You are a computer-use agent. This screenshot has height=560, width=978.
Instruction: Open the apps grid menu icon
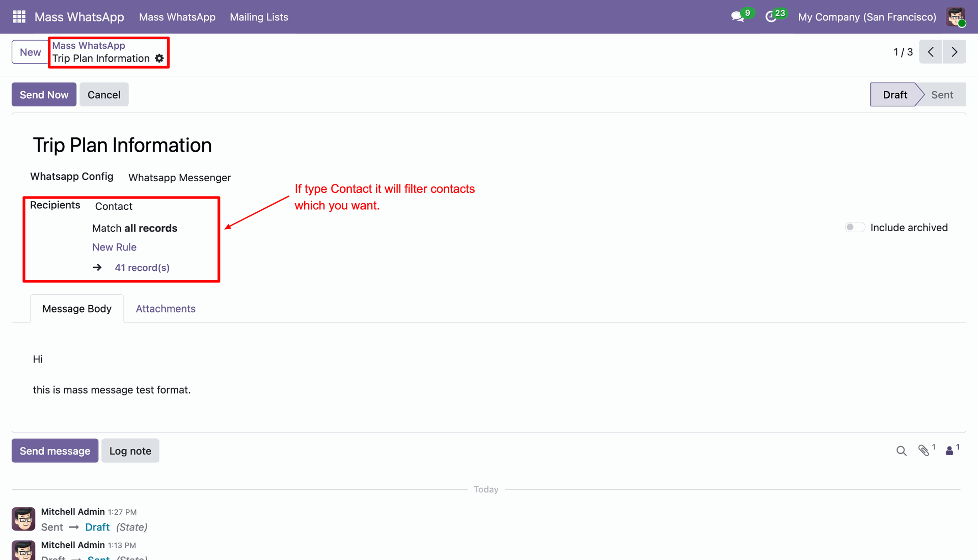click(19, 17)
